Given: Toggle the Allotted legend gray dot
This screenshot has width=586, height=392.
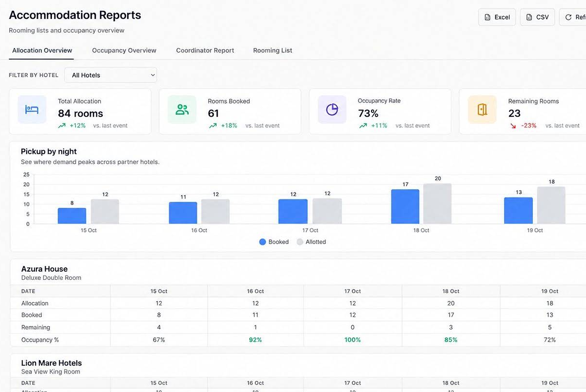Looking at the screenshot, I should click(300, 242).
